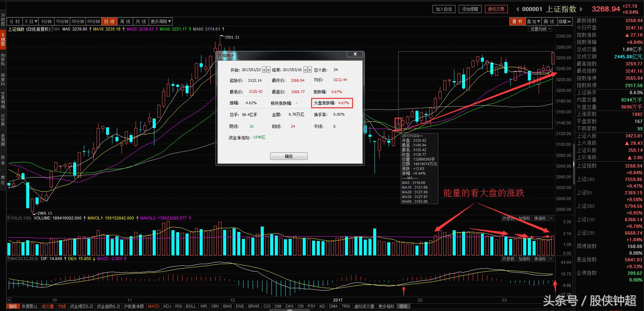644x311 pixels.
Task: Toggle the 画线 drawing mode
Action: coord(549,21)
